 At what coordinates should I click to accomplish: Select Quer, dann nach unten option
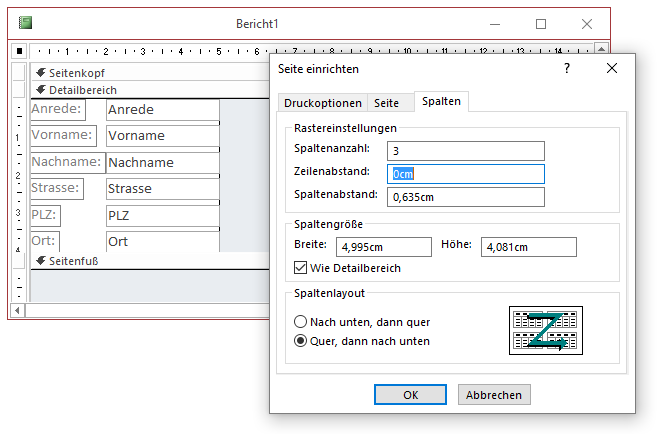300,341
